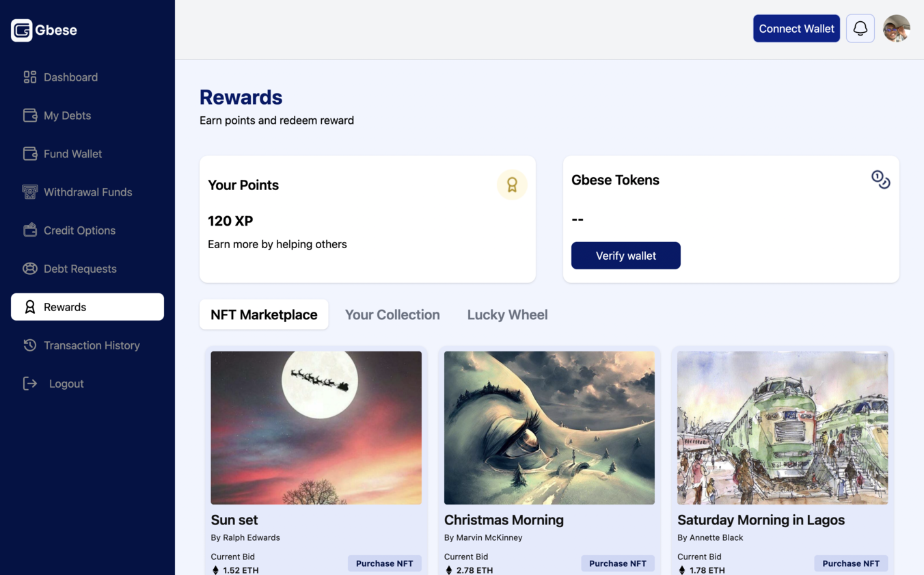Click the token icon on Gbese Tokens card
Image resolution: width=924 pixels, height=575 pixels.
881,179
